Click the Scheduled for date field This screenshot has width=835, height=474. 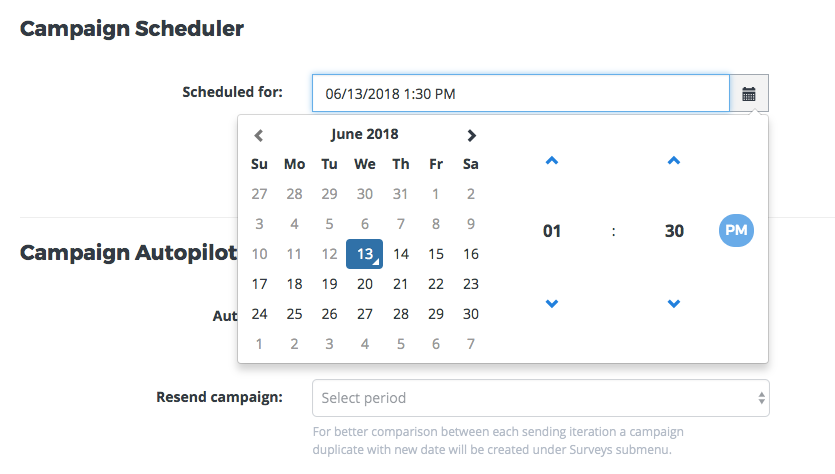point(520,94)
